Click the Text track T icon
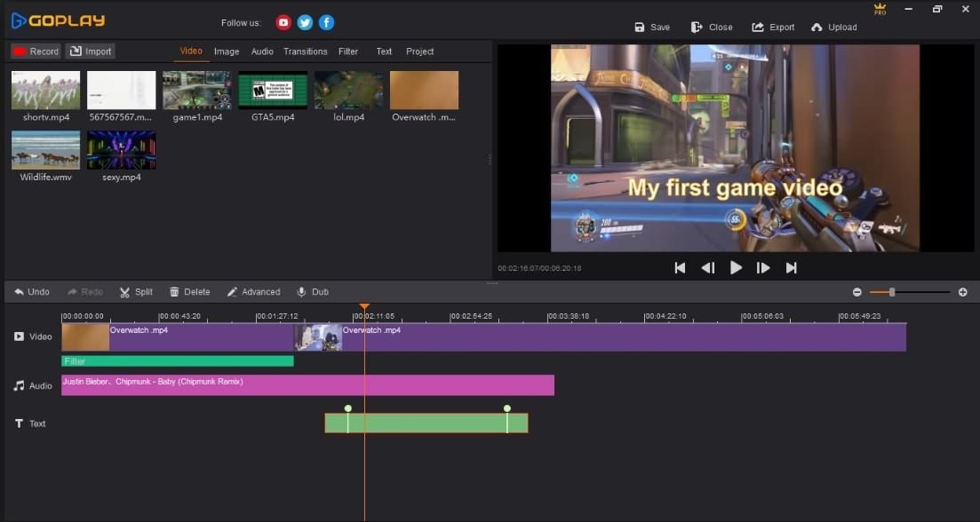This screenshot has width=980, height=522. tap(19, 423)
